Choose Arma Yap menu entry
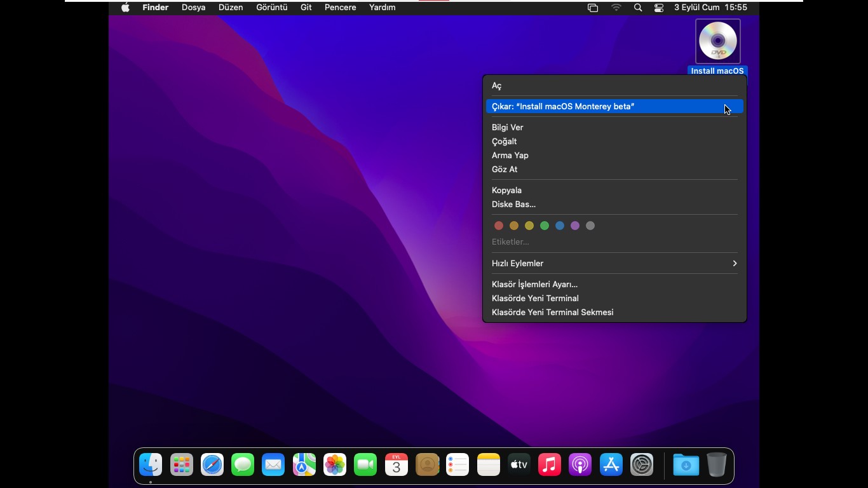This screenshot has height=488, width=868. coord(614,156)
